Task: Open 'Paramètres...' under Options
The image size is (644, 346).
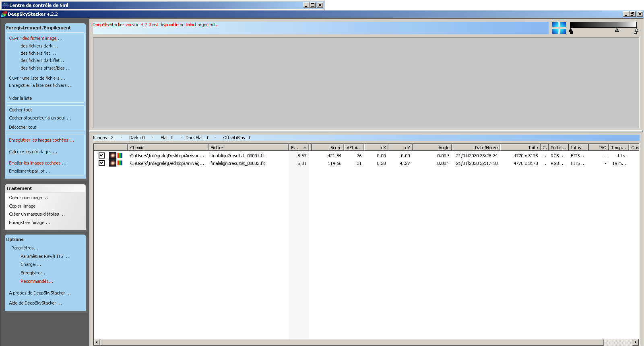Action: [25, 248]
